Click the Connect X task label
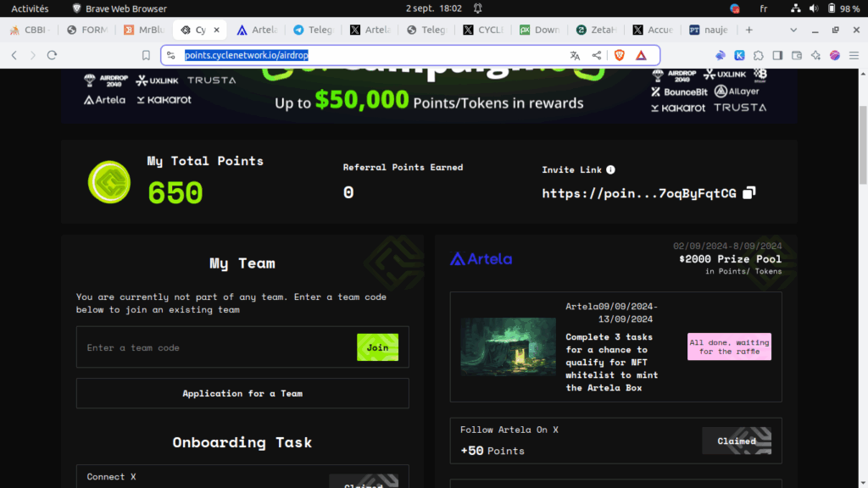Viewport: 868px width, 488px height. [111, 477]
